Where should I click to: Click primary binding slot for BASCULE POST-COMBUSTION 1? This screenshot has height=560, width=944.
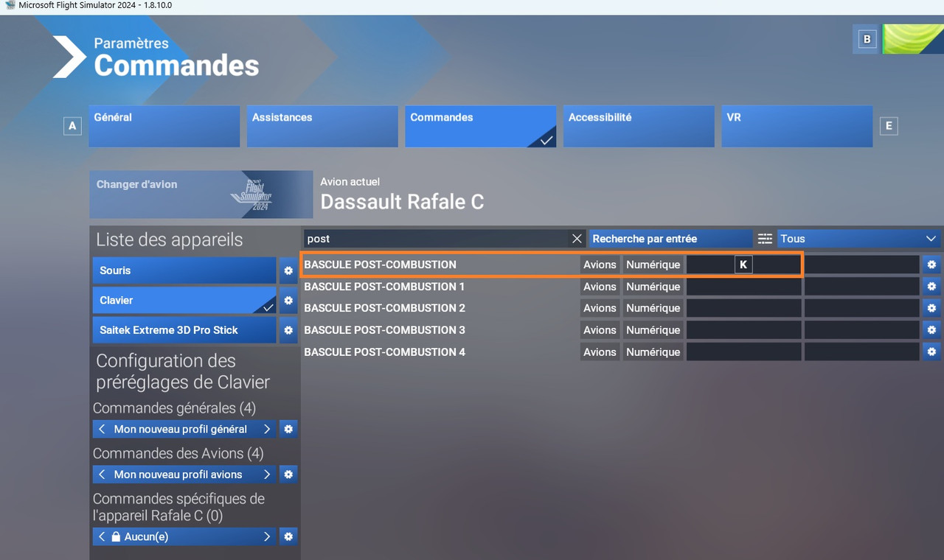coord(743,287)
